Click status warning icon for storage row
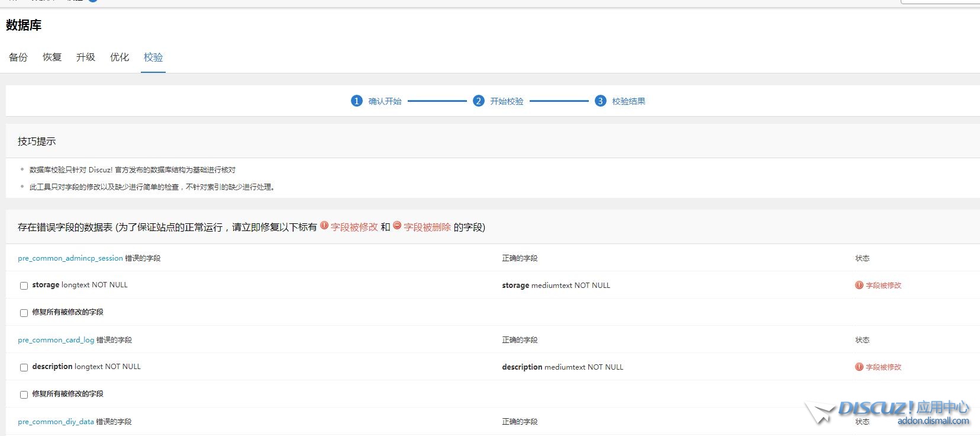This screenshot has height=436, width=980. pos(859,285)
